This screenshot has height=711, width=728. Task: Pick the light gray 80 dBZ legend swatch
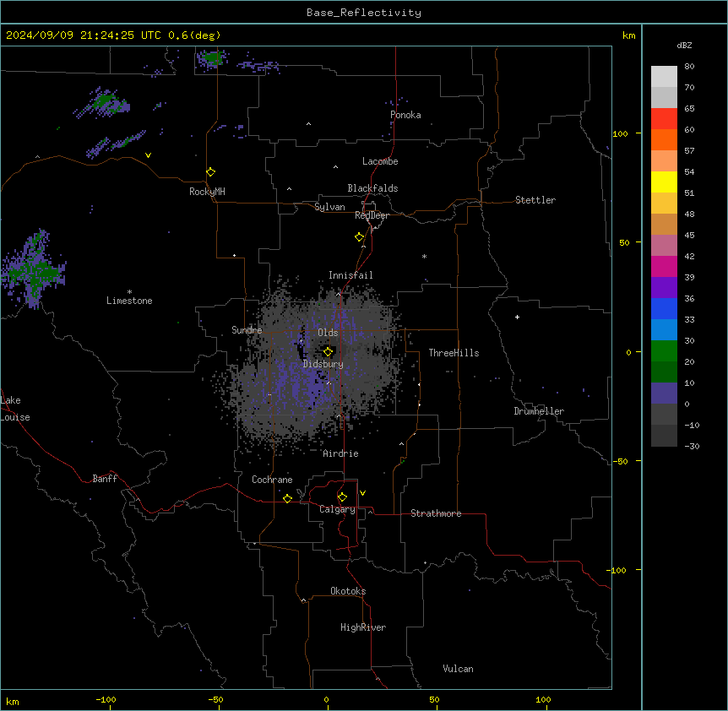click(664, 77)
